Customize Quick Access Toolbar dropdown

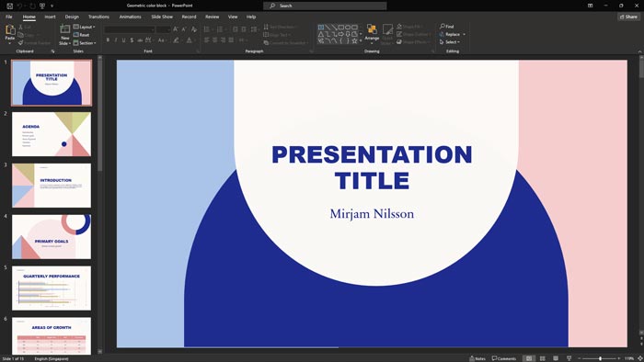(x=52, y=6)
